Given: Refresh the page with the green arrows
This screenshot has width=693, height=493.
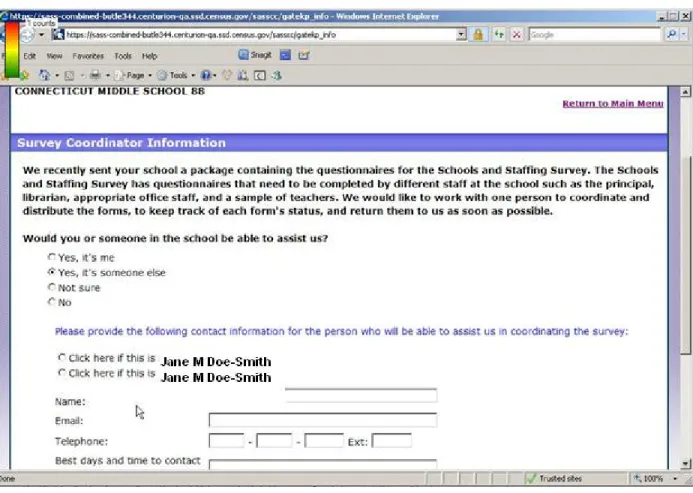Looking at the screenshot, I should point(499,34).
